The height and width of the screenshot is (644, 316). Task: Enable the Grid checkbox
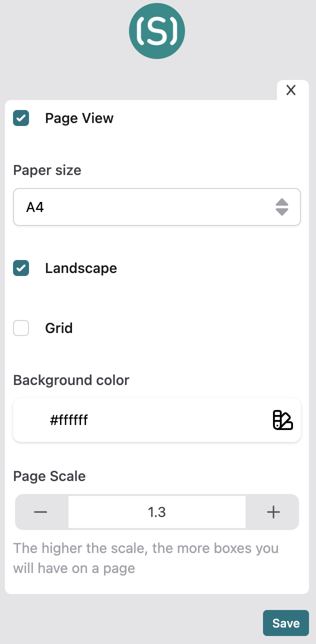[21, 328]
